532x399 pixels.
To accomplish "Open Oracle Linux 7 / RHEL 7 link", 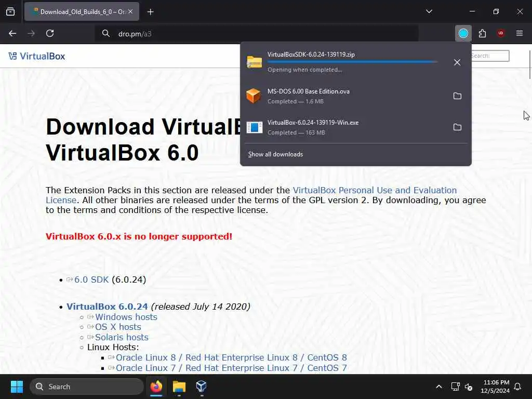I will (231, 368).
